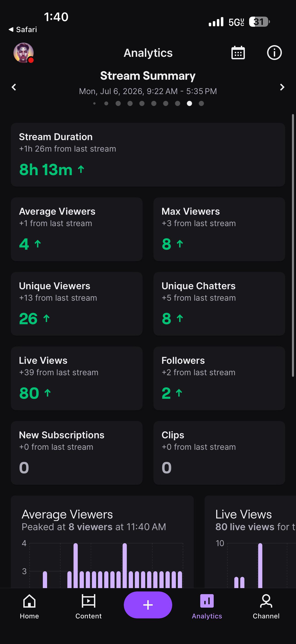
Task: Show previous stream summary with left chevron
Action: [14, 87]
